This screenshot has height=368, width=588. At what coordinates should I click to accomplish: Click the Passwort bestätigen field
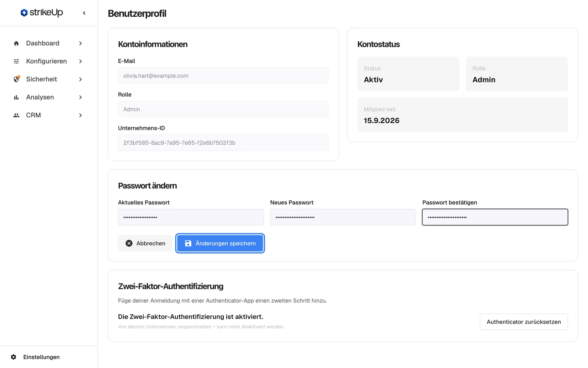(x=495, y=217)
